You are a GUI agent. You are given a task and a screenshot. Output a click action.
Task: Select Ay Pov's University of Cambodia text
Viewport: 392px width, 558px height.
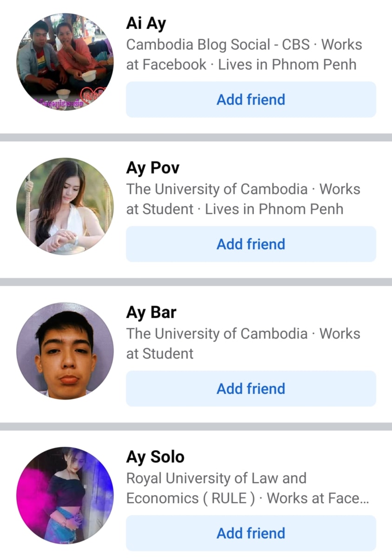pos(217,189)
